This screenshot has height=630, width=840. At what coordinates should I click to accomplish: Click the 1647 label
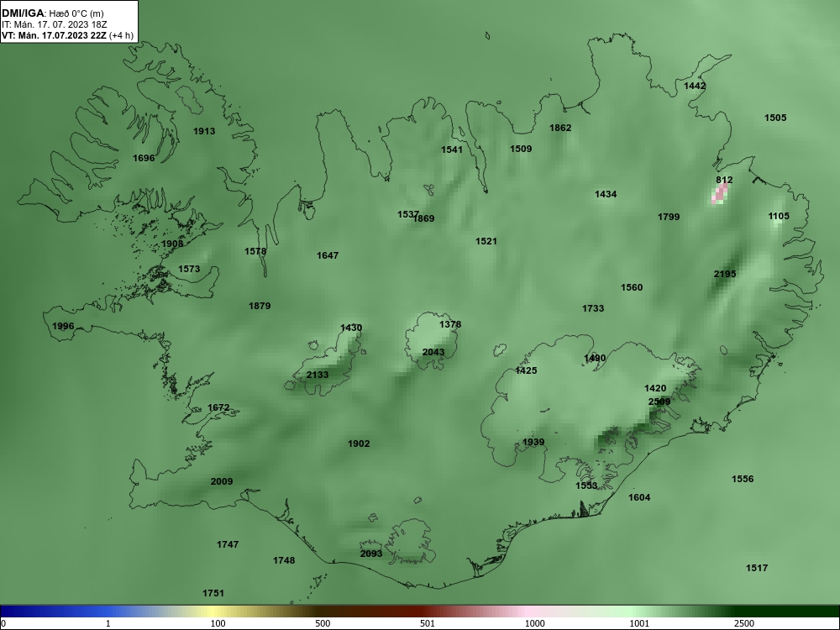[x=328, y=256]
